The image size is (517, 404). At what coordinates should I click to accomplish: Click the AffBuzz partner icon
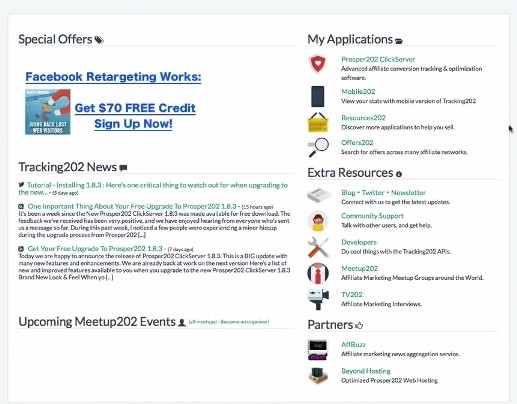[x=318, y=350]
